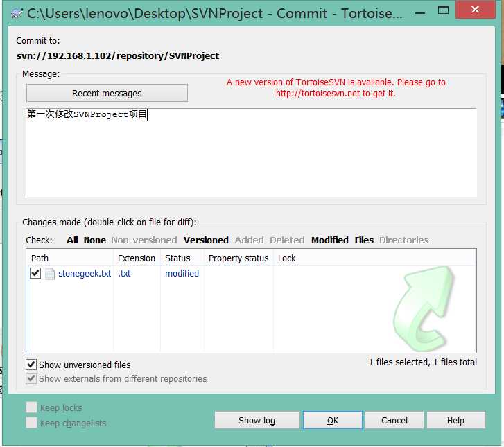Sort by the Lock column header
504x447 pixels.
(x=287, y=258)
